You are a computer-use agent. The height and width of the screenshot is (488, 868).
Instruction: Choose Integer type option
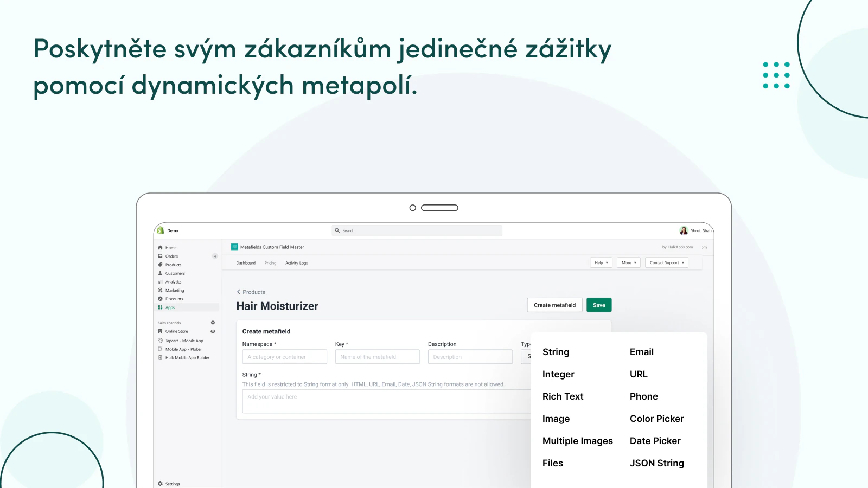(558, 374)
